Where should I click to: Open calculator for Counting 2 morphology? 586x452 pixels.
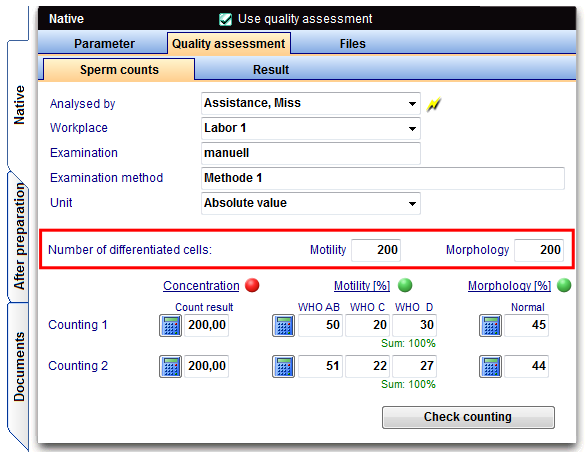pos(490,366)
